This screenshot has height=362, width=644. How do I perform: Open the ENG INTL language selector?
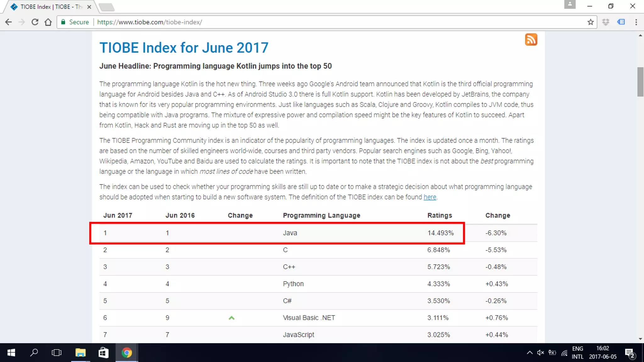click(577, 353)
